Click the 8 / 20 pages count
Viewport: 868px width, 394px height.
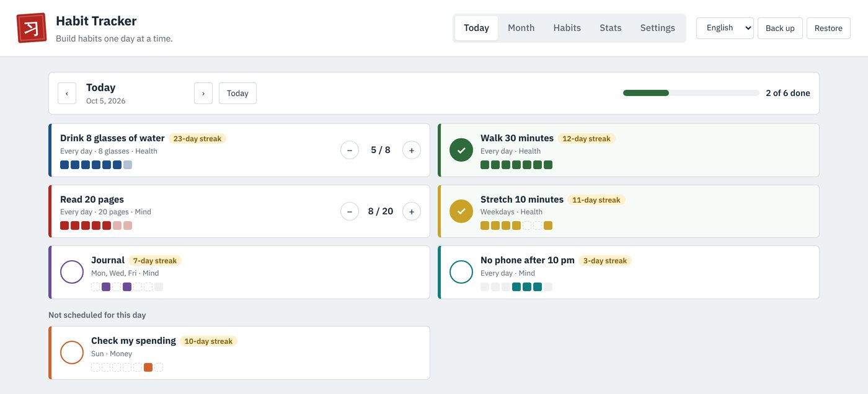381,211
